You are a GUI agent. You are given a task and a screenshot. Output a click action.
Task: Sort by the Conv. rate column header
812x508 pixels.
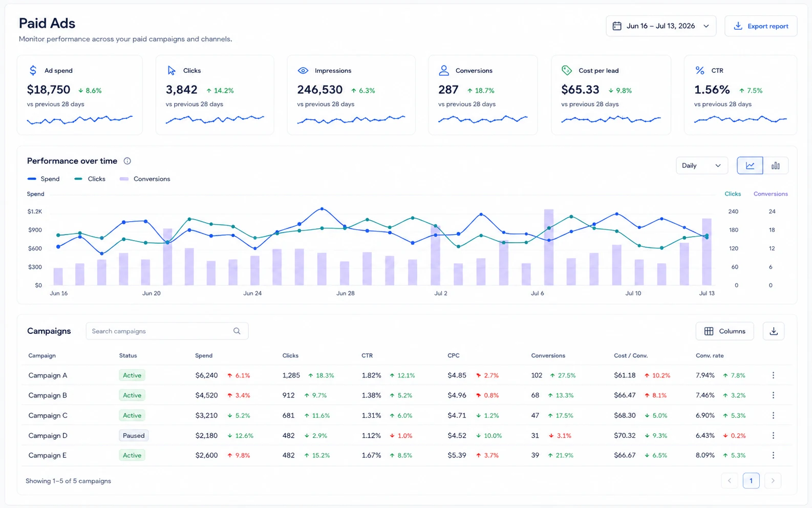(710, 355)
